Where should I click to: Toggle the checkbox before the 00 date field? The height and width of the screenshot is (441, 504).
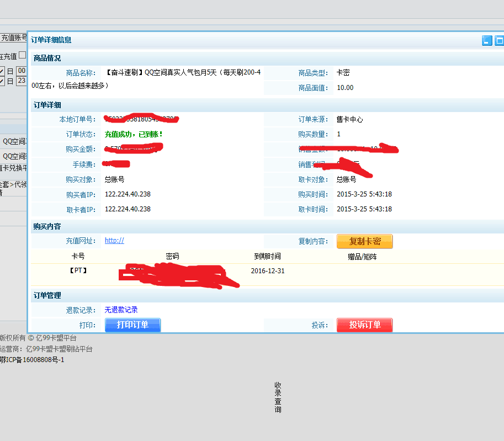click(2, 71)
